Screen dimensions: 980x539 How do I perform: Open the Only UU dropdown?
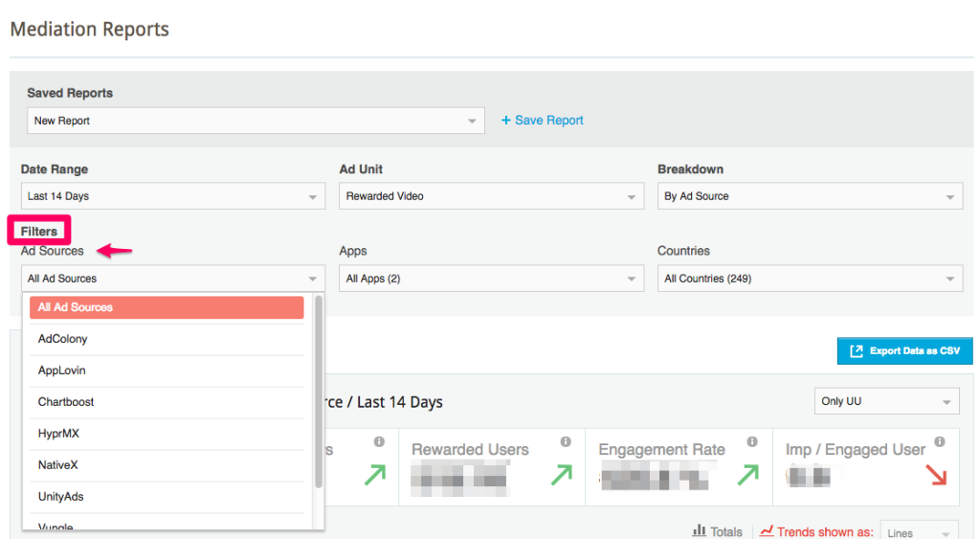pos(885,401)
